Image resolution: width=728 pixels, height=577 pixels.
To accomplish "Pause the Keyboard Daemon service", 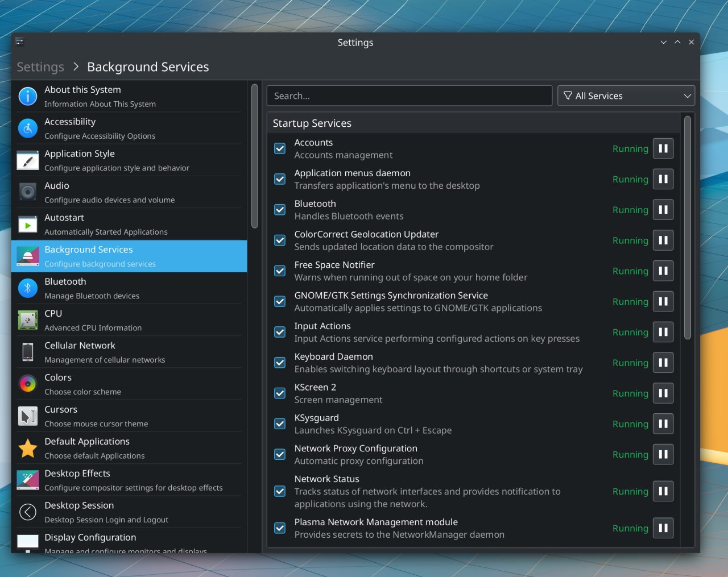I will 663,363.
